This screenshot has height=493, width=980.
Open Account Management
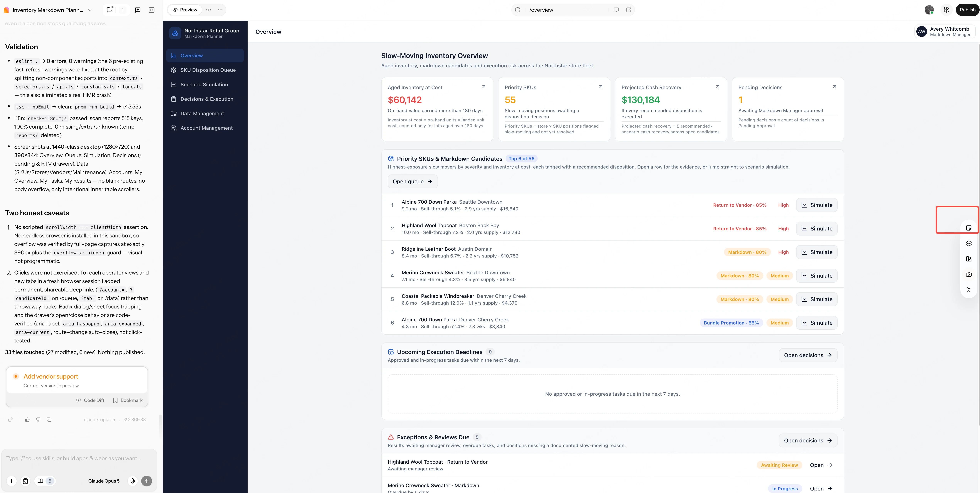click(x=205, y=128)
